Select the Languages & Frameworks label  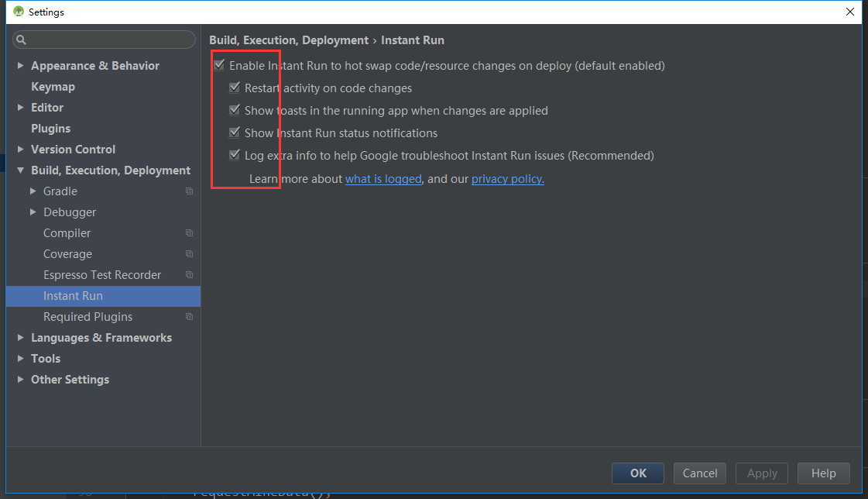click(101, 338)
